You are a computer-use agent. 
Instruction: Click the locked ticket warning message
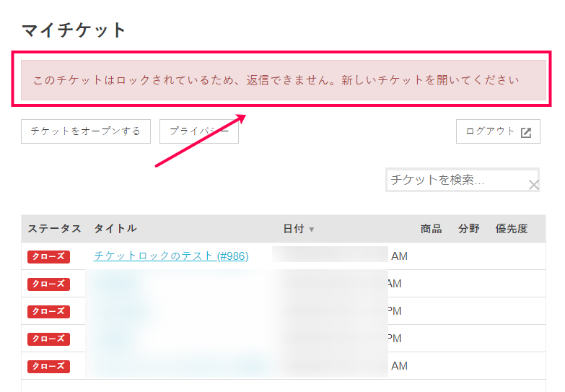click(x=284, y=80)
